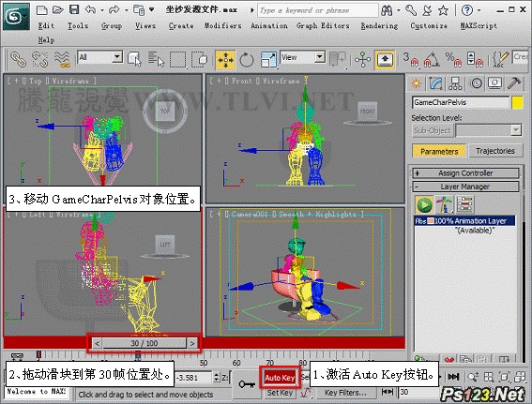The image size is (532, 404).
Task: Open the Modifiers menu
Action: 223,25
